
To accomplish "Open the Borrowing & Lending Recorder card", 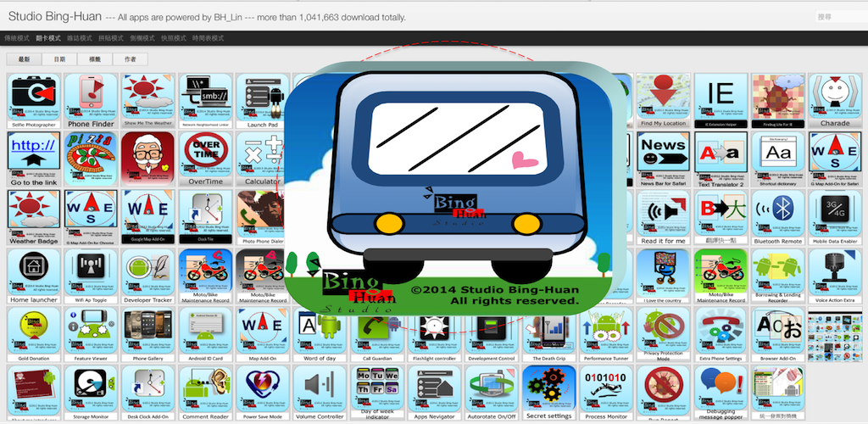I will point(778,276).
